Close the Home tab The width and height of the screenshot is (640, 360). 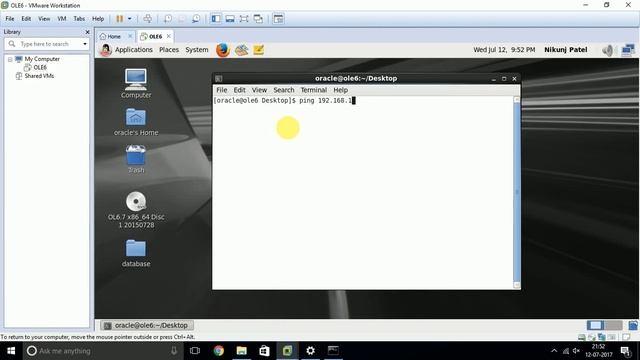130,36
